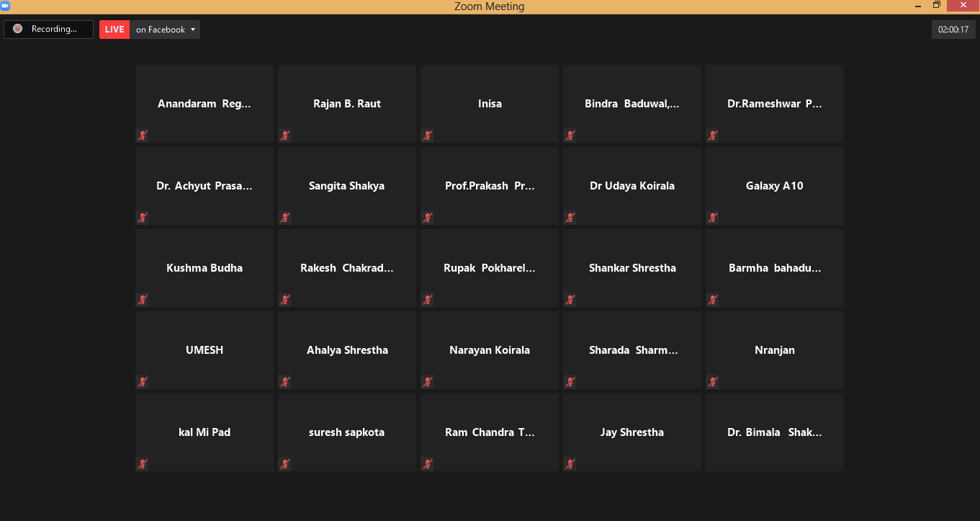Select Shankar Shrestha's participant tile
This screenshot has height=521, width=980.
(631, 268)
